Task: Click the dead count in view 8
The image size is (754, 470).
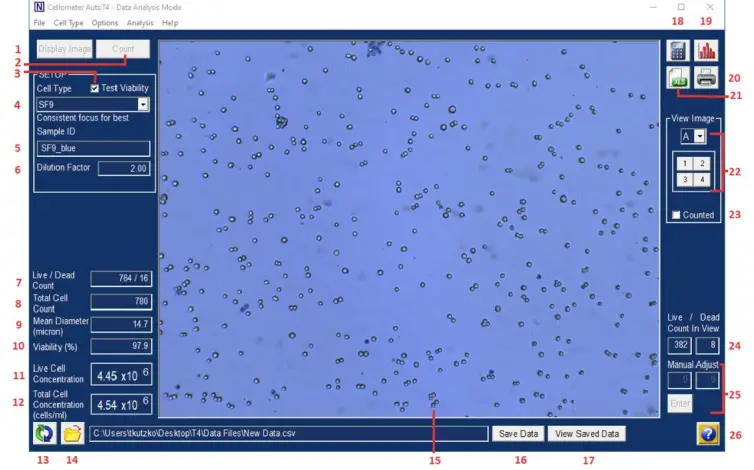Action: pos(707,345)
